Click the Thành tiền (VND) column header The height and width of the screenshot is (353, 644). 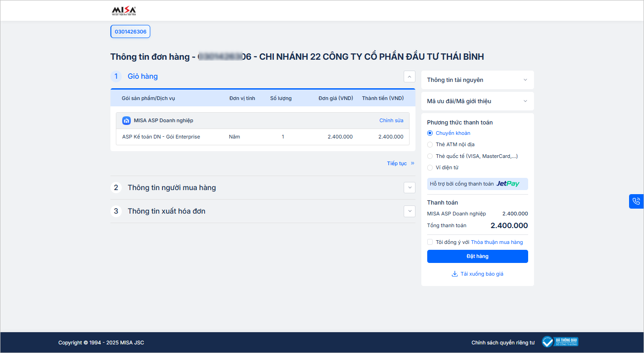click(383, 98)
